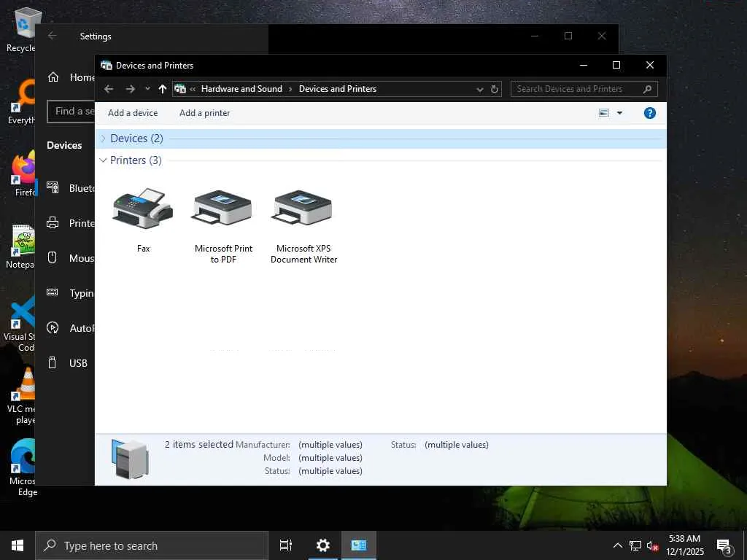This screenshot has height=560, width=747.
Task: Click Add a printer
Action: tap(204, 113)
